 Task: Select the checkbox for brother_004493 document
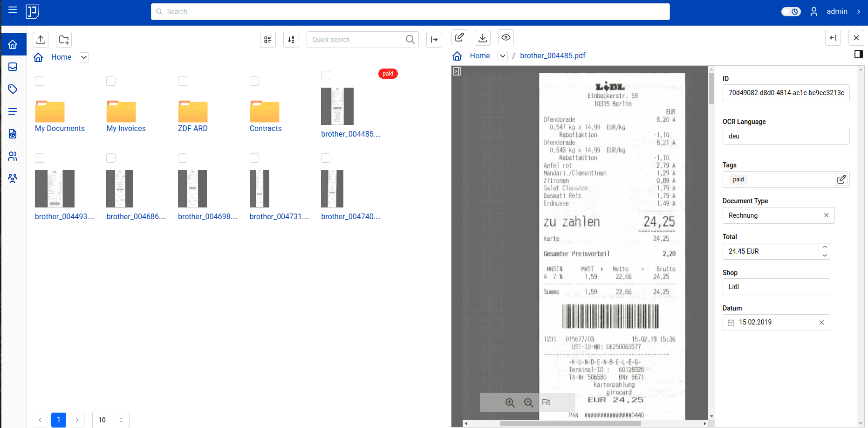[x=39, y=158]
